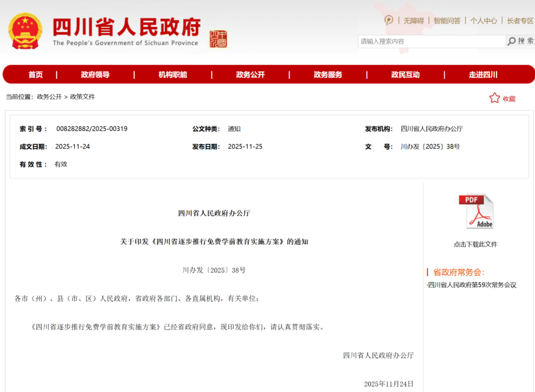The width and height of the screenshot is (535, 392).
Task: Click the national emblem logo
Action: 25,31
